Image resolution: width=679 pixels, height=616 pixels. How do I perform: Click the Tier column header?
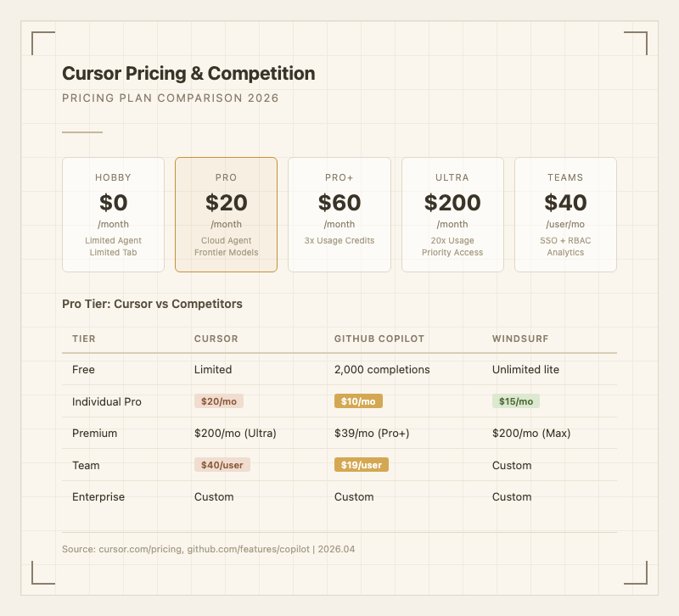tap(84, 339)
